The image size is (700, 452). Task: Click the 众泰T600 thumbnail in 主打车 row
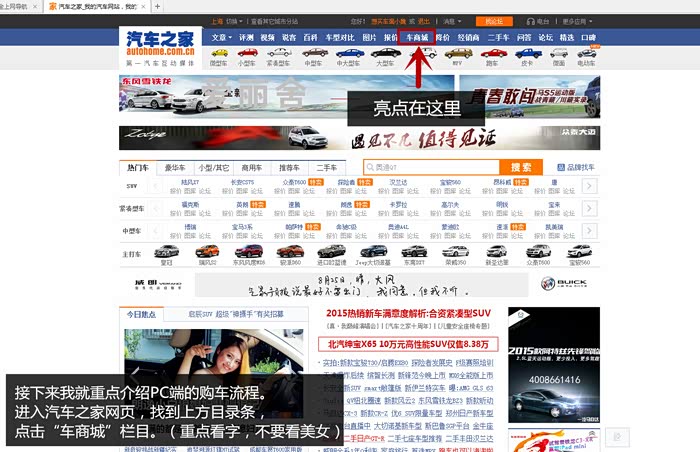[538, 251]
